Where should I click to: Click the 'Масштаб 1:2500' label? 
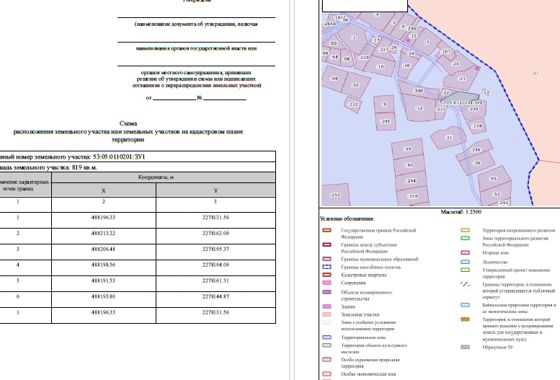tap(461, 212)
